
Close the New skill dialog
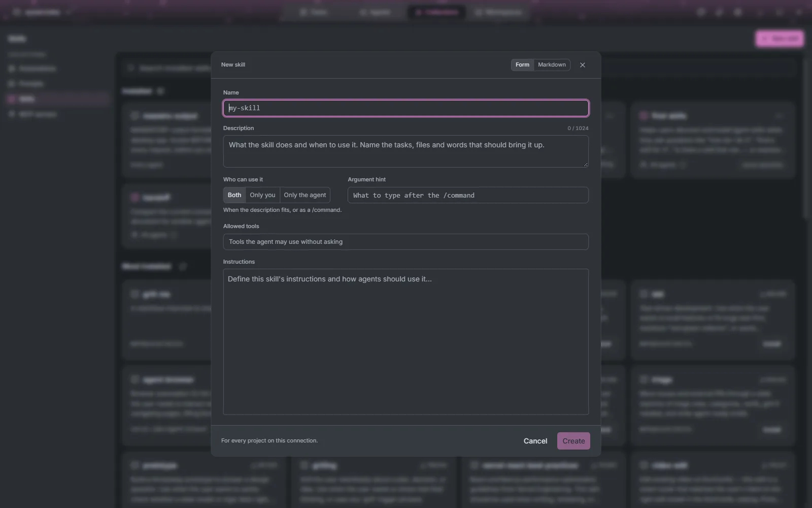(x=583, y=65)
